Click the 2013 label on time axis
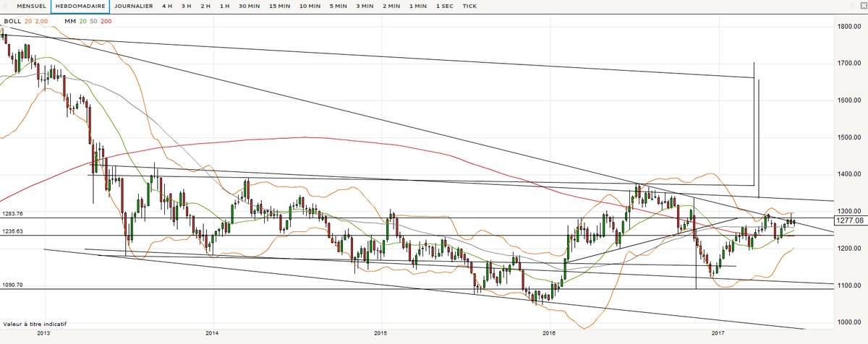Image resolution: width=868 pixels, height=344 pixels. (43, 334)
